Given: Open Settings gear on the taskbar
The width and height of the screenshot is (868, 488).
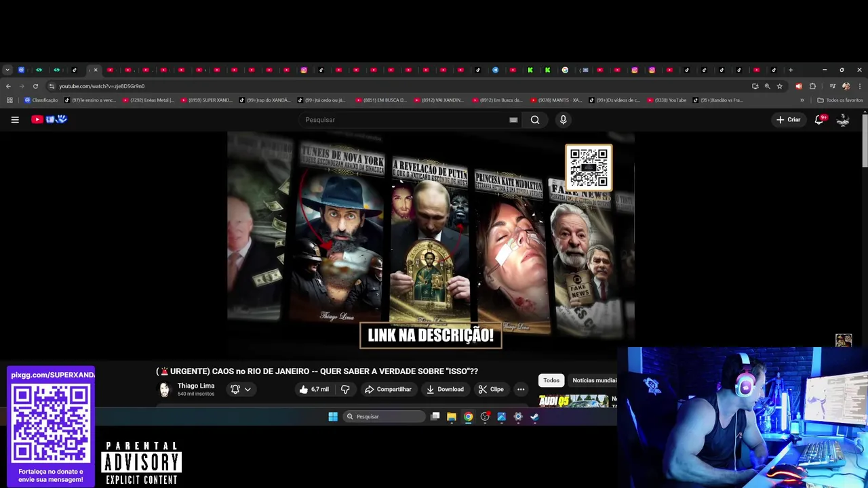Looking at the screenshot, I should (x=518, y=417).
